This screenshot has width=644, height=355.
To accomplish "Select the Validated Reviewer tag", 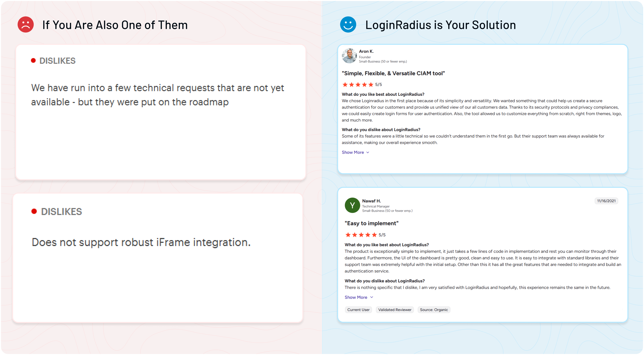I will 395,310.
